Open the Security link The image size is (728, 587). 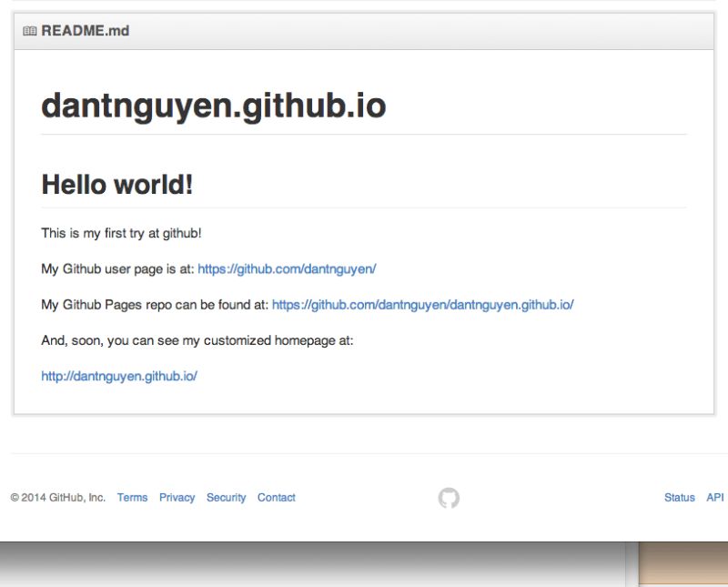coord(226,498)
